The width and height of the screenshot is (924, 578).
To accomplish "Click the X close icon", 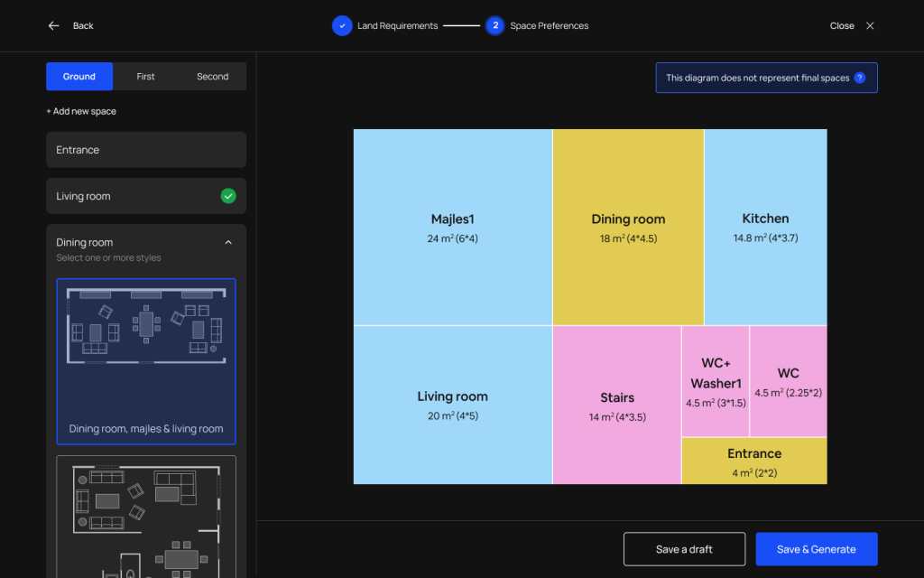I will point(870,26).
